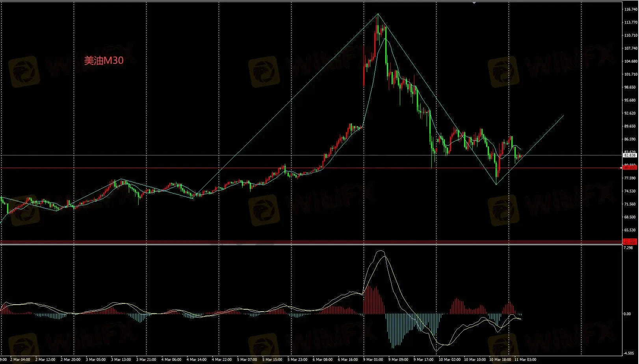Click the 10 Mar 10:00 time label
639x364 pixels.
[475, 360]
